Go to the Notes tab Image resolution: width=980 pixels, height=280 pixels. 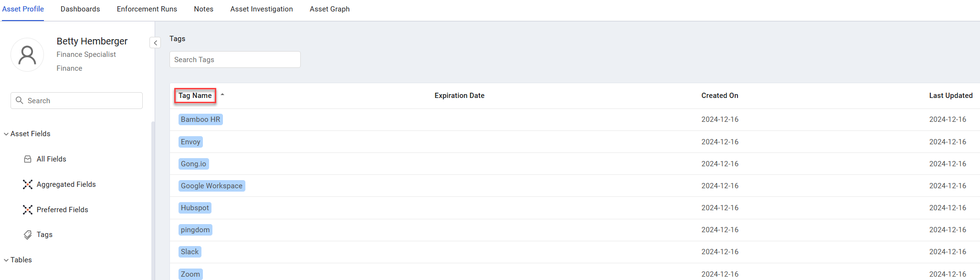[x=204, y=9]
